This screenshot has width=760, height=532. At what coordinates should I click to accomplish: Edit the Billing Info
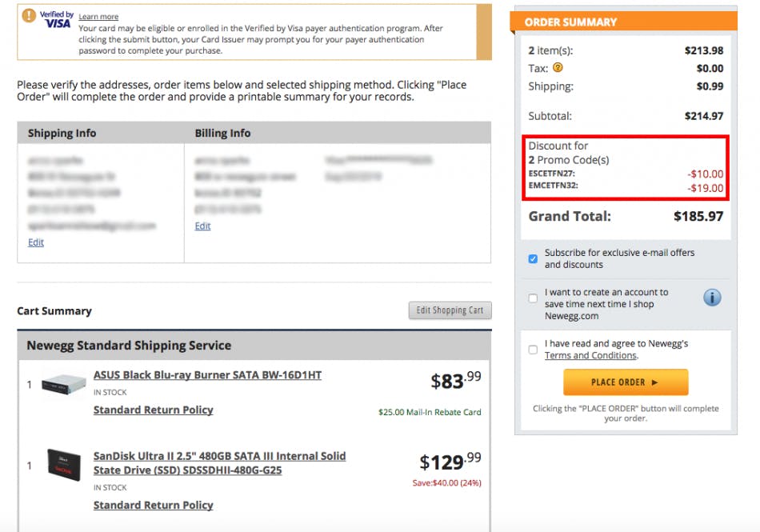(x=202, y=226)
